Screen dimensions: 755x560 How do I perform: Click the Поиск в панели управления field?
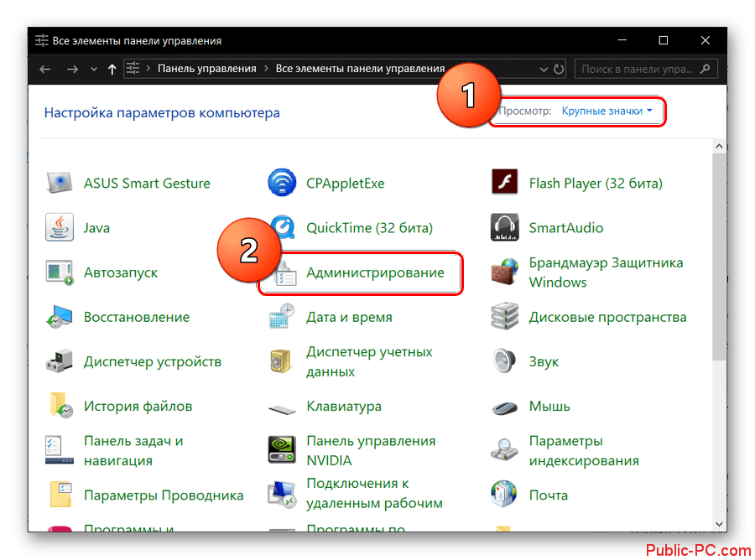638,70
